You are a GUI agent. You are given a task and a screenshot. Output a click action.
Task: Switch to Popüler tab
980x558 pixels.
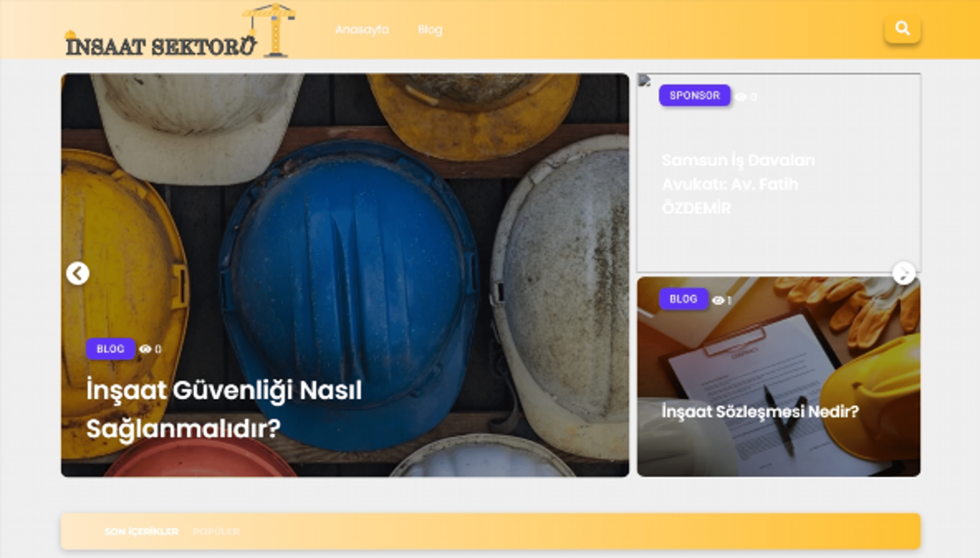[x=216, y=531]
